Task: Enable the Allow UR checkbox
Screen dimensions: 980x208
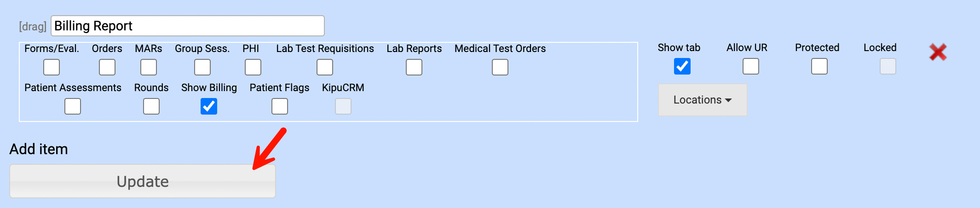Action: click(751, 66)
